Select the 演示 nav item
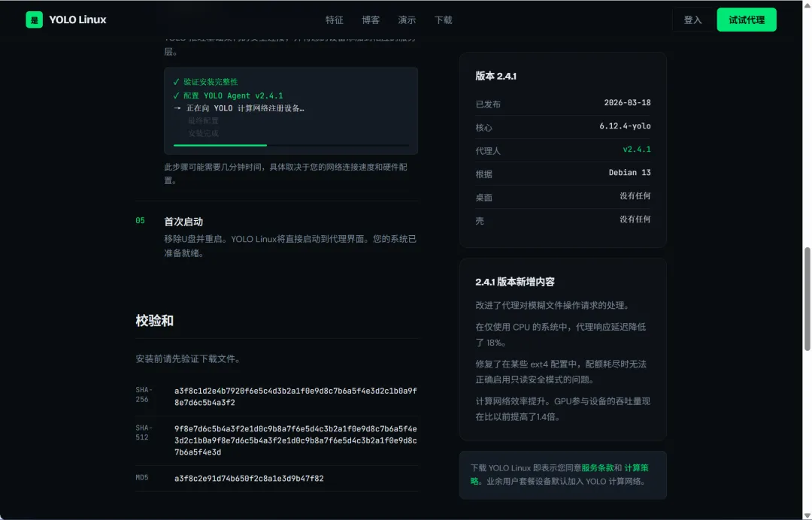Viewport: 812px width, 520px height. pos(407,20)
